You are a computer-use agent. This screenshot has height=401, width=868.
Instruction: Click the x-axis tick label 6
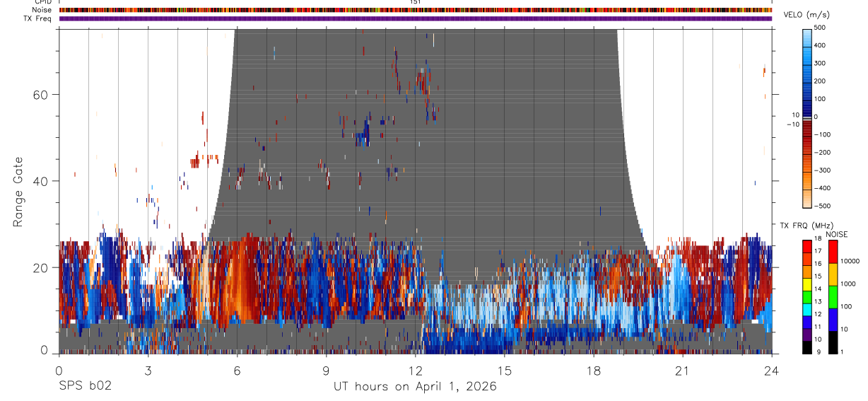pos(237,371)
